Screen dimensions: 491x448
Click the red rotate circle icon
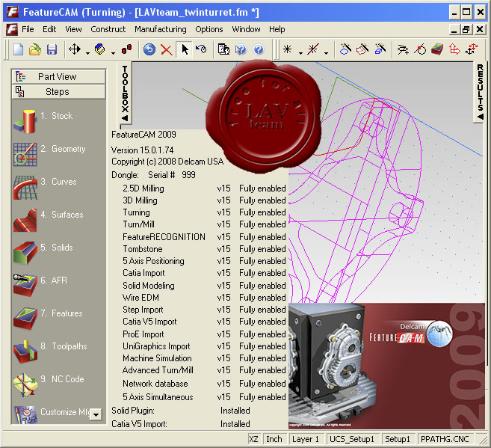coord(420,49)
